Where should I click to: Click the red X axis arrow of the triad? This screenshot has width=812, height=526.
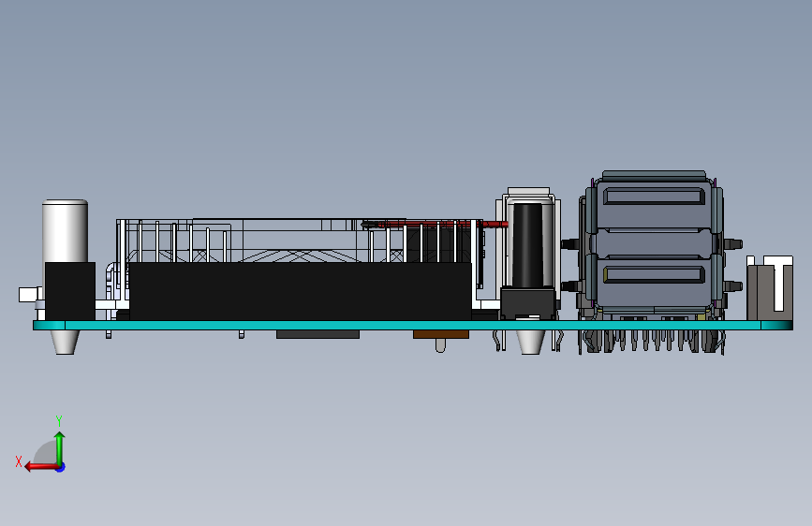point(40,467)
